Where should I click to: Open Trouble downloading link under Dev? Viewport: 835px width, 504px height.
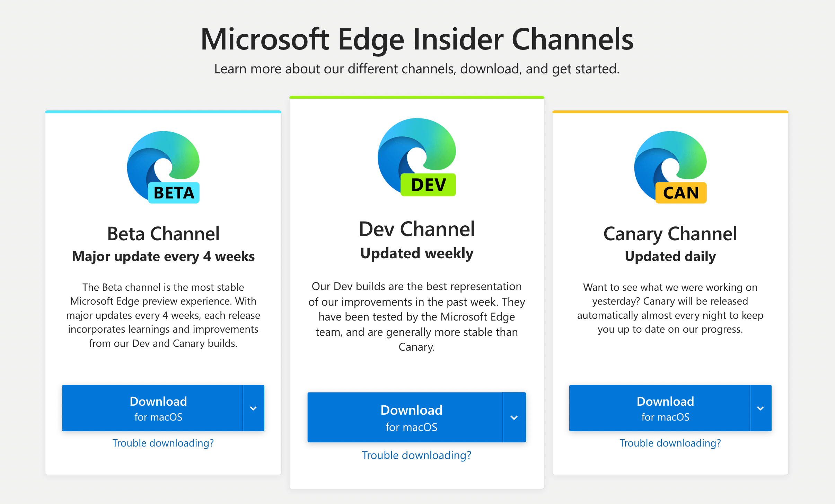coord(417,455)
